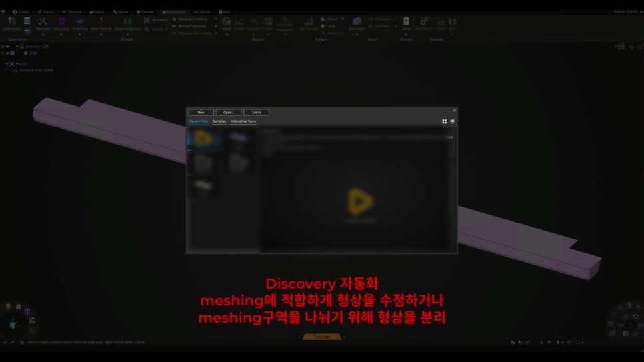This screenshot has width=644, height=362.
Task: Switch to the Recent Files tab
Action: [199, 121]
